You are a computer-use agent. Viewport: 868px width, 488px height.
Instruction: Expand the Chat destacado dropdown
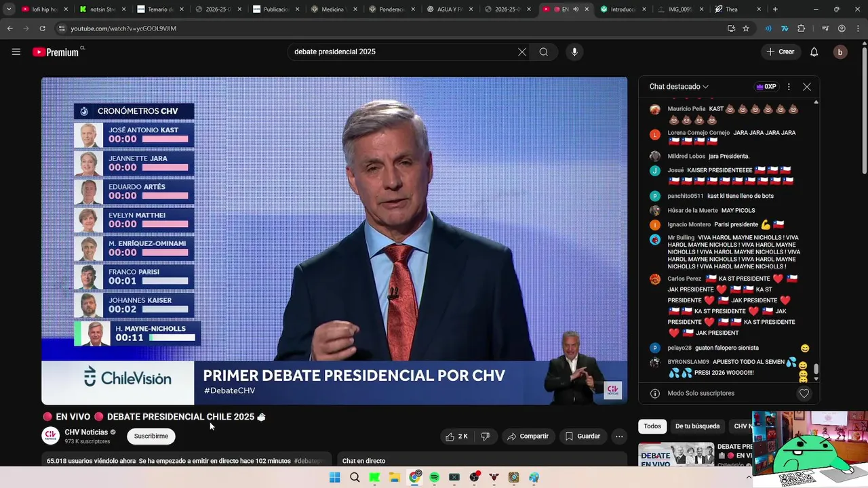[x=679, y=87]
